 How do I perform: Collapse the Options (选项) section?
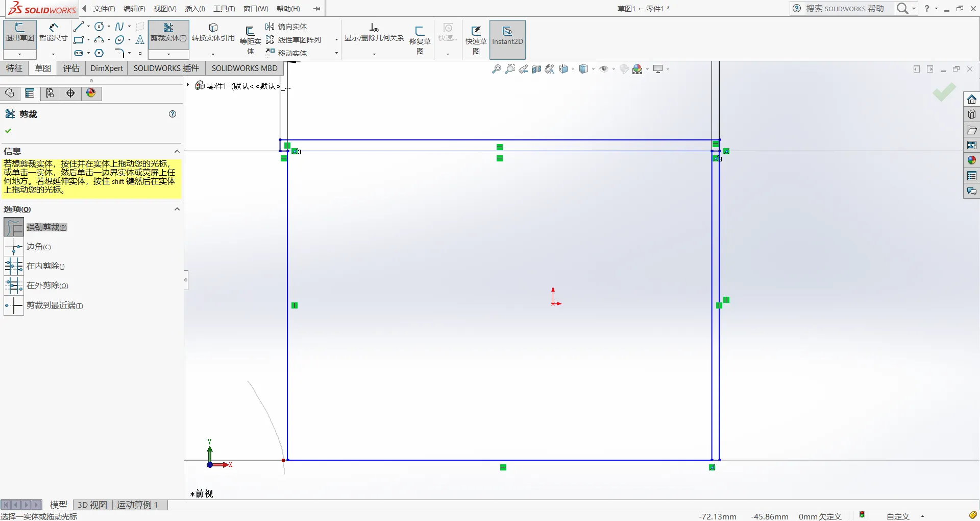coord(177,209)
